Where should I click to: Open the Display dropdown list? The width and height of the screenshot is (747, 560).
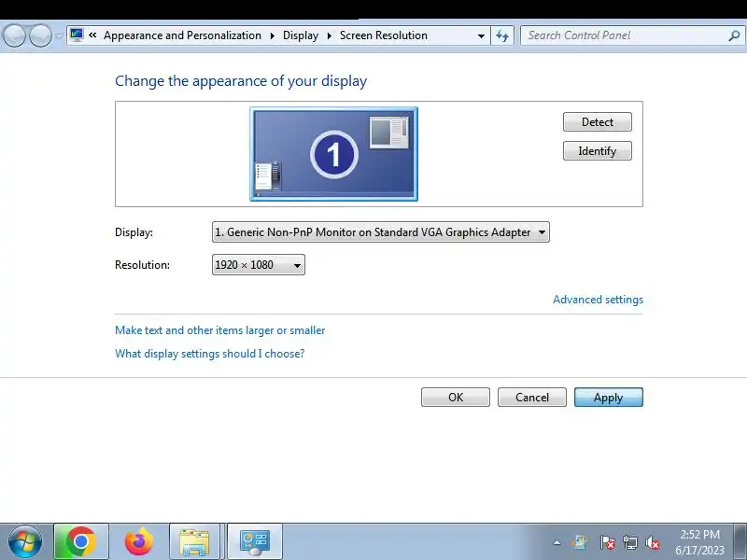(381, 231)
